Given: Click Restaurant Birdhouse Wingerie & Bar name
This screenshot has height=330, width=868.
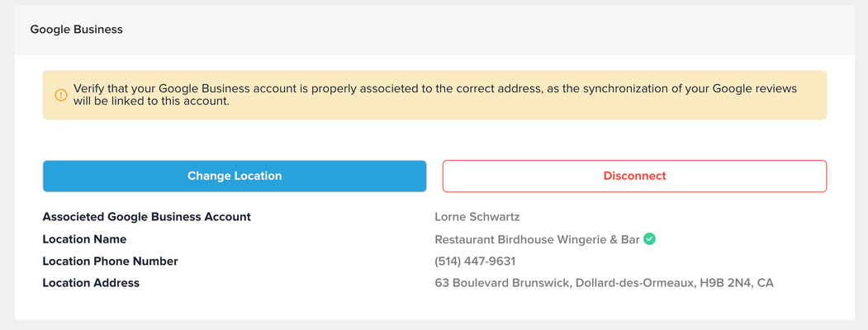Looking at the screenshot, I should 537,239.
